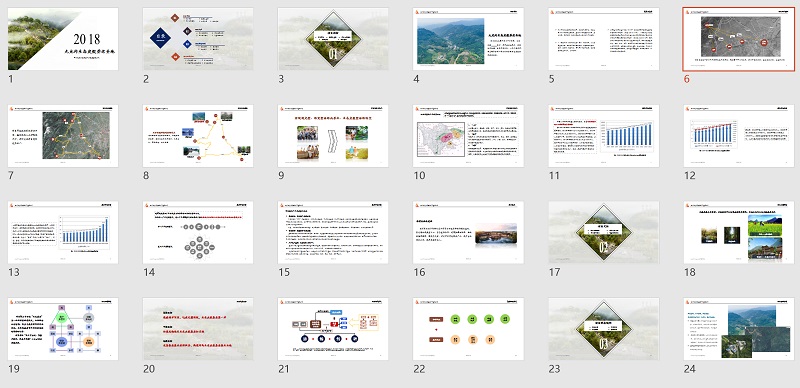800x388 pixels.
Task: Open slide 14 with grey circle diagrams
Action: click(x=198, y=232)
